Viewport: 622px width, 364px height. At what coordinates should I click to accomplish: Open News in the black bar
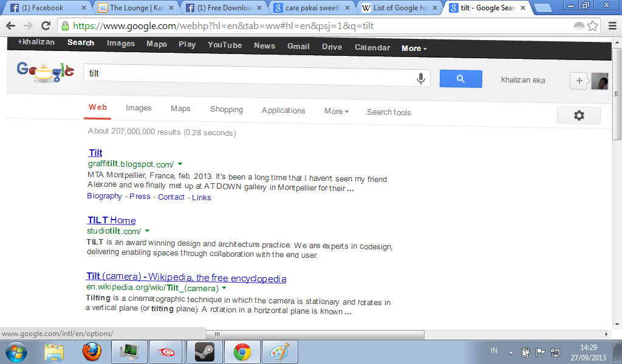(265, 45)
